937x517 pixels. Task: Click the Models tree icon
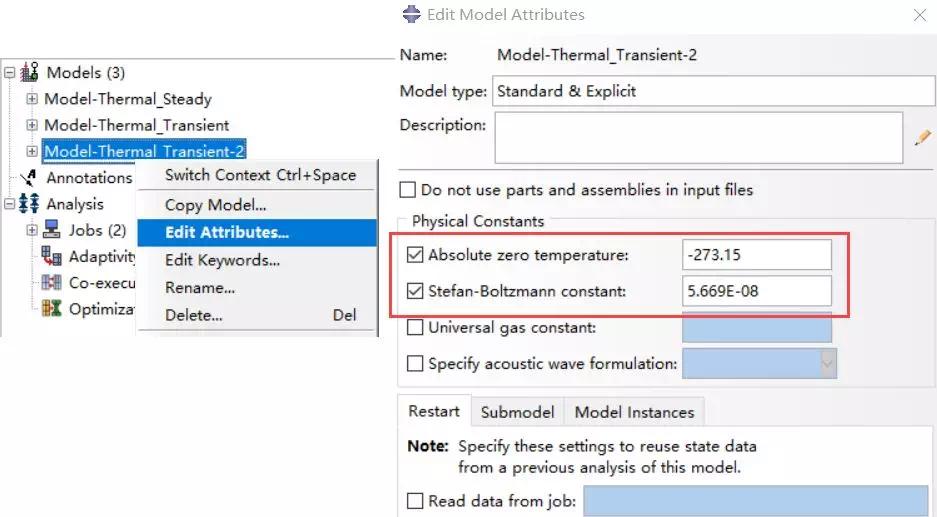point(30,72)
